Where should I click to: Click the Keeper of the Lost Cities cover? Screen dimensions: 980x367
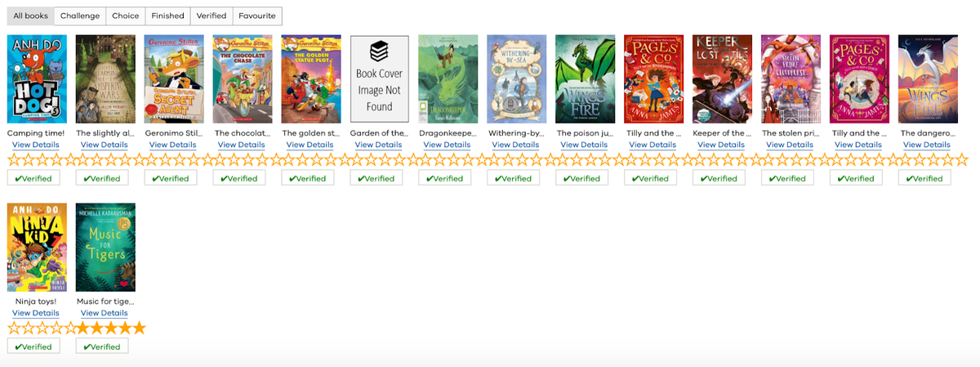coord(722,78)
